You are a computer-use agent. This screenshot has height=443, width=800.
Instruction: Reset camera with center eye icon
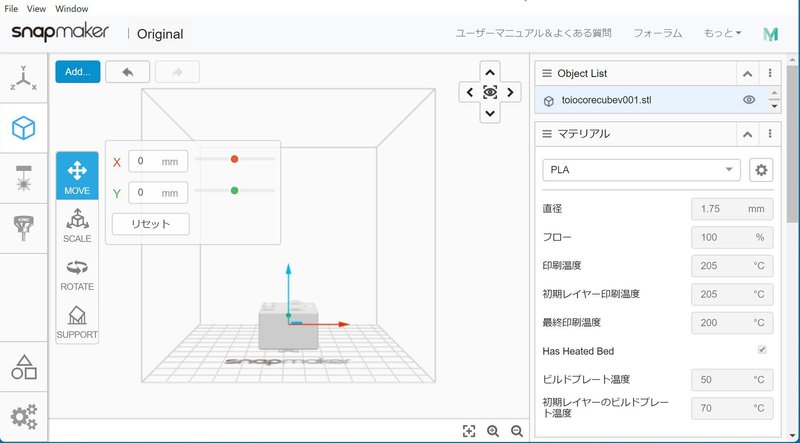point(490,92)
